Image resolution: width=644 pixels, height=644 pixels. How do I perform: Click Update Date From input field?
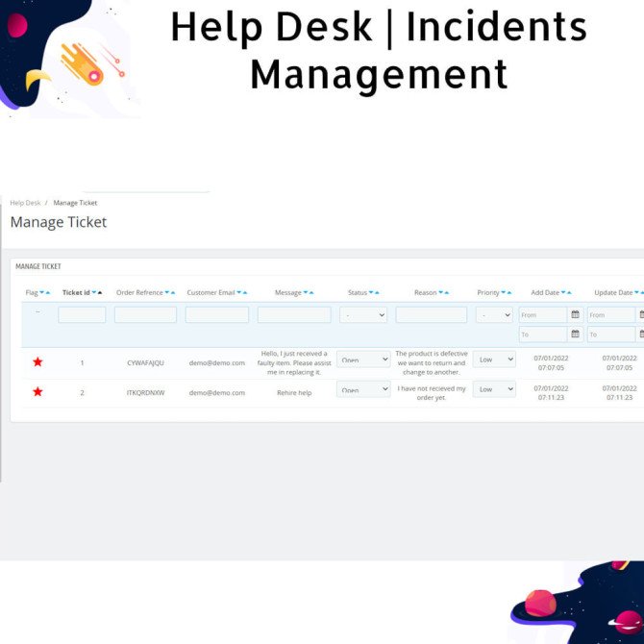coord(611,315)
